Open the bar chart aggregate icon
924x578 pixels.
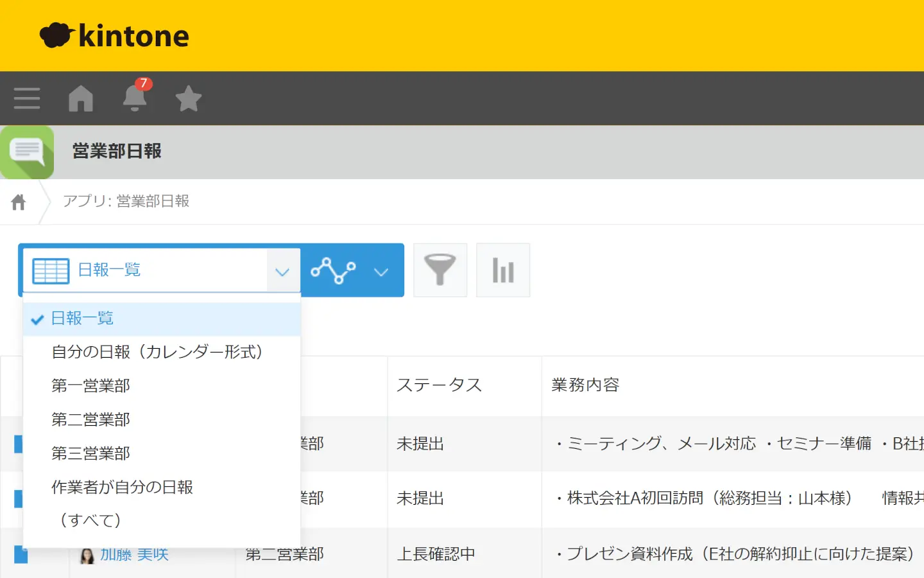(503, 270)
